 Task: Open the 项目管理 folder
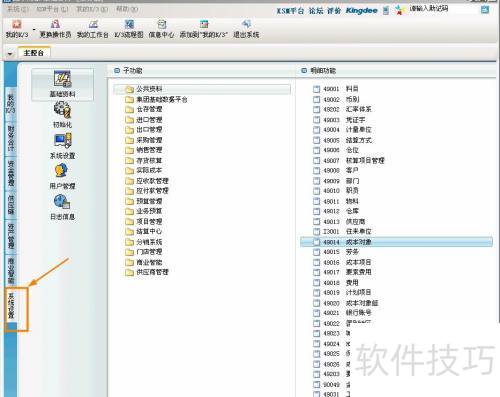pyautogui.click(x=144, y=221)
